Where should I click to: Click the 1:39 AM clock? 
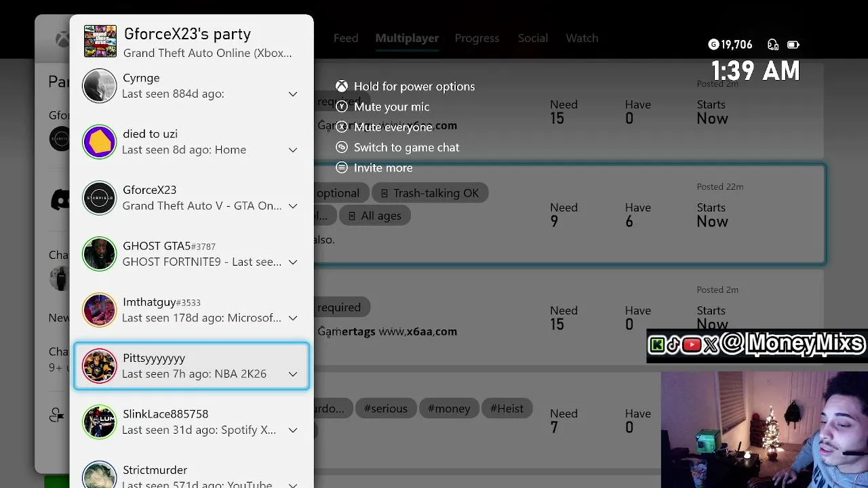pos(755,70)
